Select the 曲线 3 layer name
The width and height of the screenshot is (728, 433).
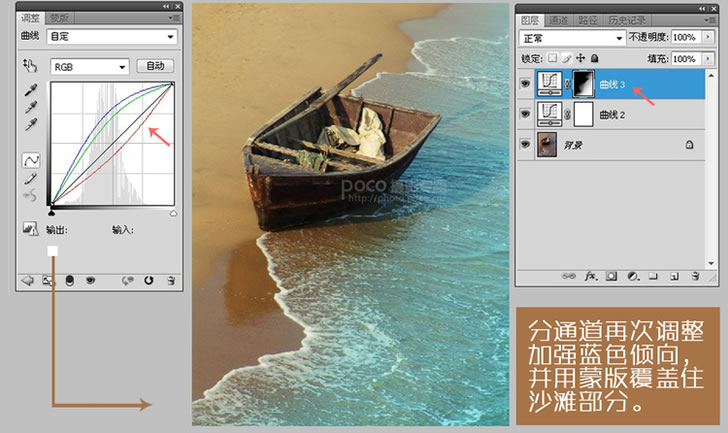pyautogui.click(x=612, y=84)
